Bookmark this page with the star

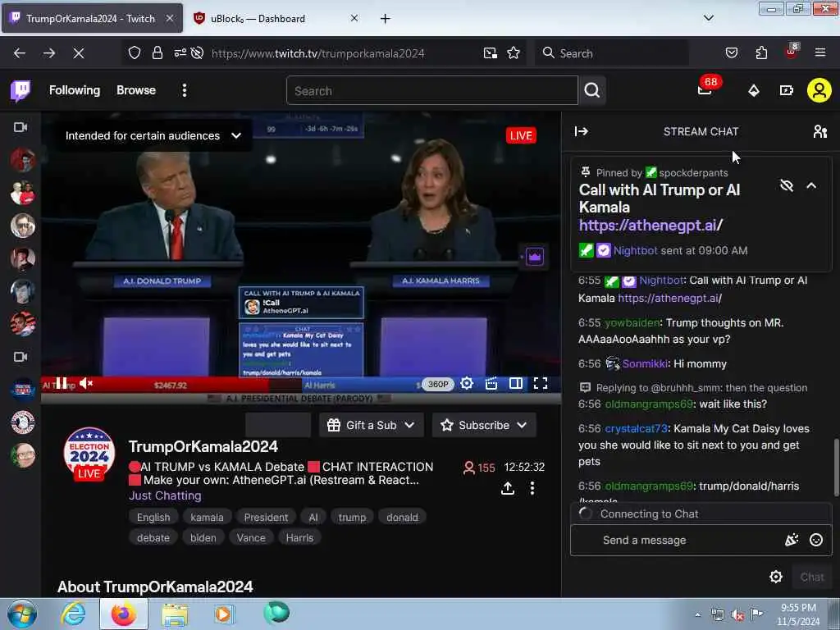tap(514, 53)
